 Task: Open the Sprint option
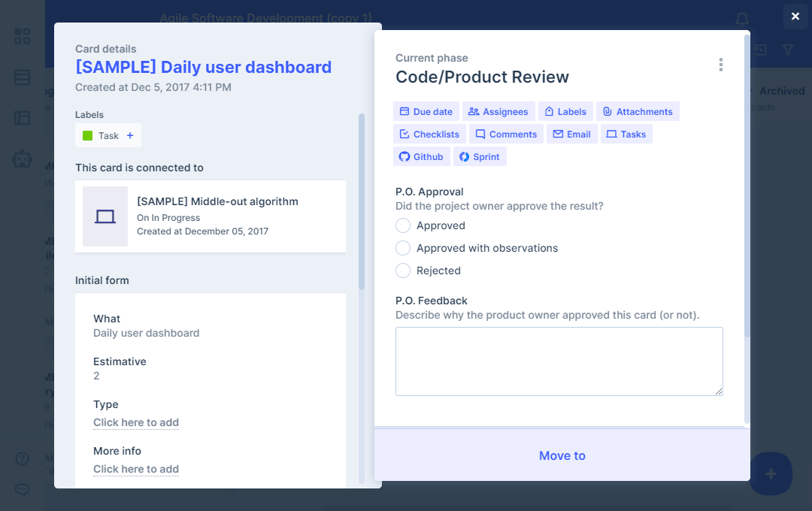tap(480, 157)
